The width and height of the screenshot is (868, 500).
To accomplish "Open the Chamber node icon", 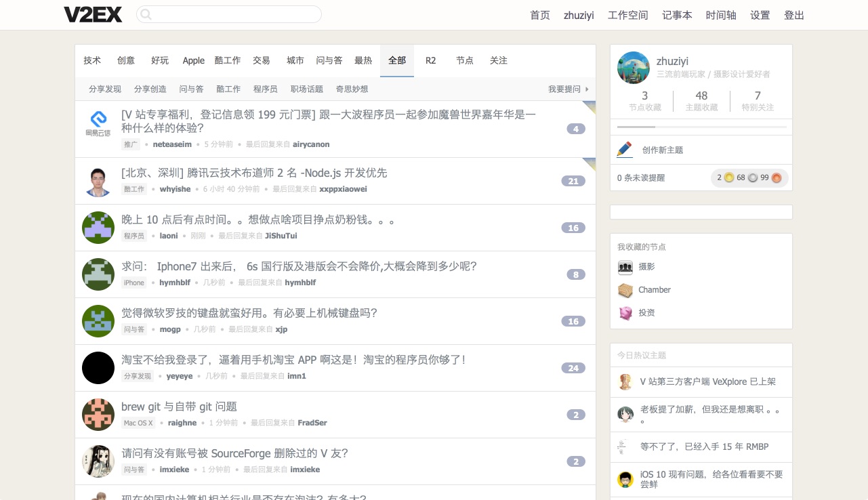I will (625, 290).
